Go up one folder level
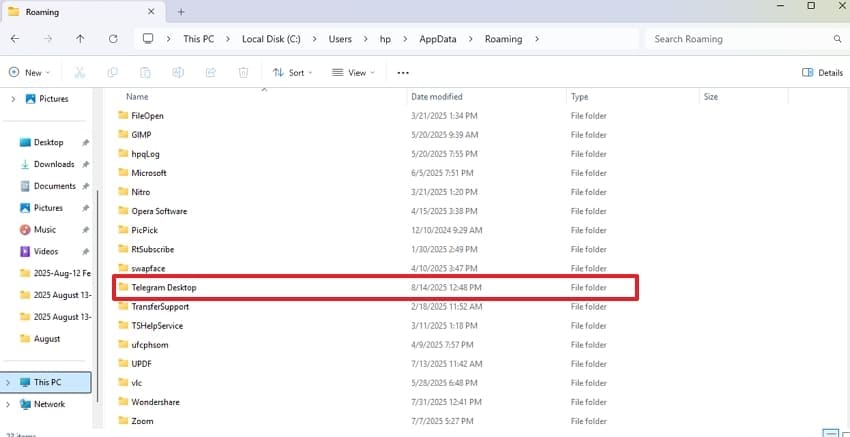This screenshot has height=437, width=850. (80, 39)
